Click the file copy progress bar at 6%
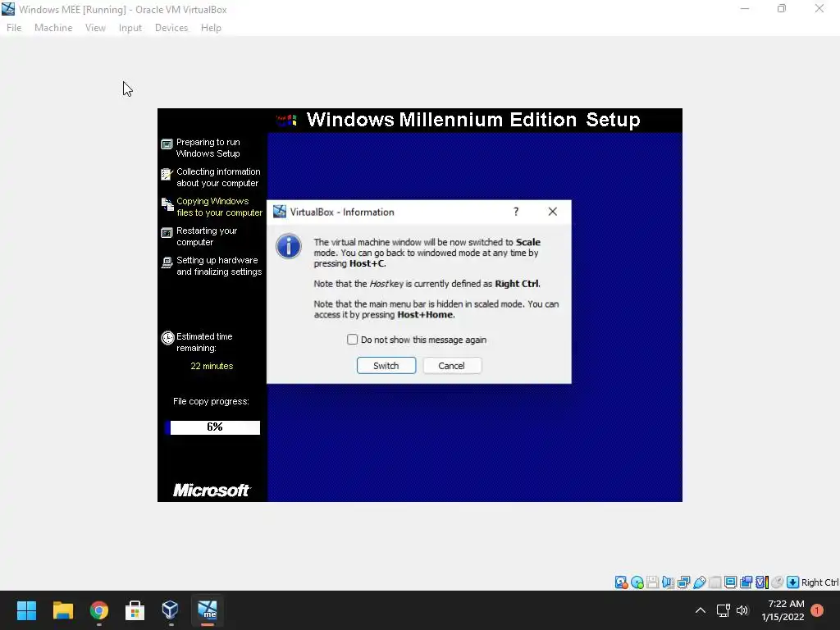 (x=212, y=427)
